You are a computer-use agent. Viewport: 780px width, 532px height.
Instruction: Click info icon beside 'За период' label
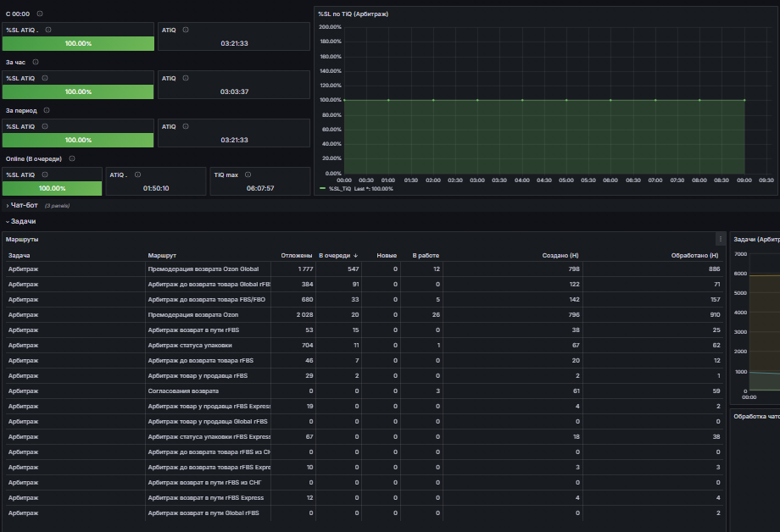click(47, 110)
